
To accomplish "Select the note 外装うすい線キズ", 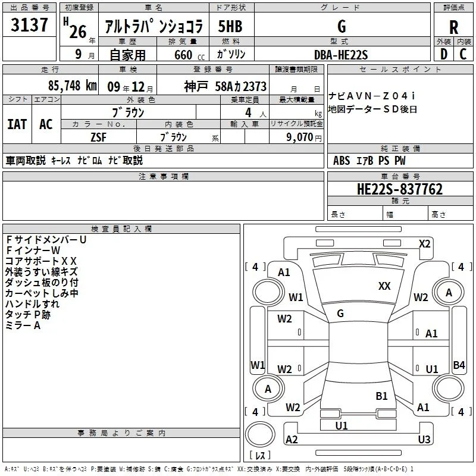I will point(42,272).
